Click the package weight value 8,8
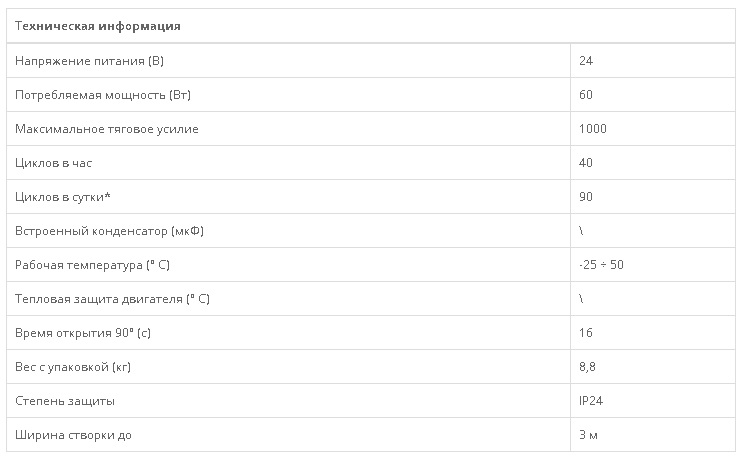 click(587, 367)
